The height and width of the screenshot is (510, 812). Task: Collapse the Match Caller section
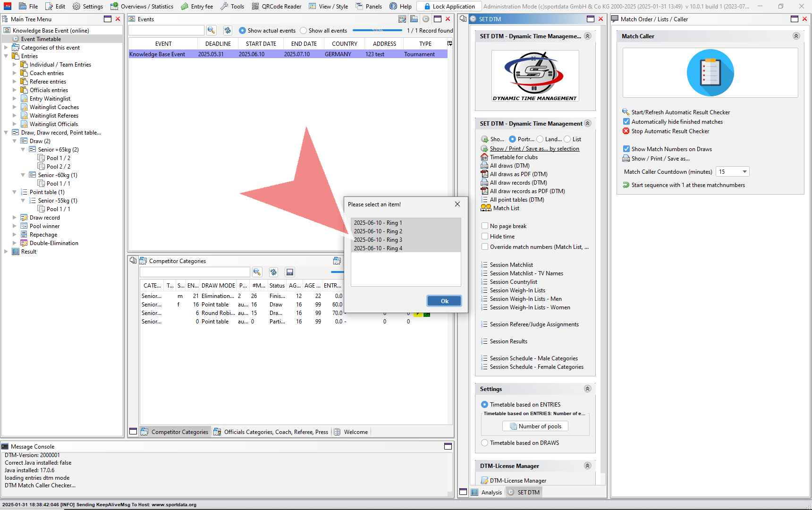click(796, 36)
